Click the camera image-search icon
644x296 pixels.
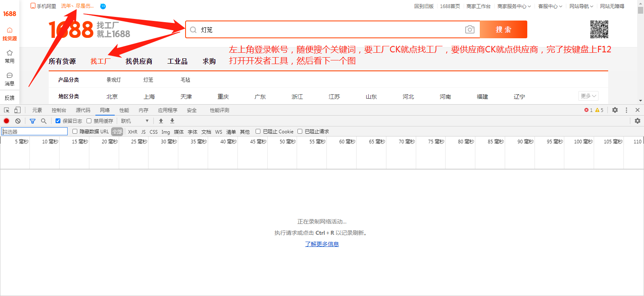(x=470, y=29)
